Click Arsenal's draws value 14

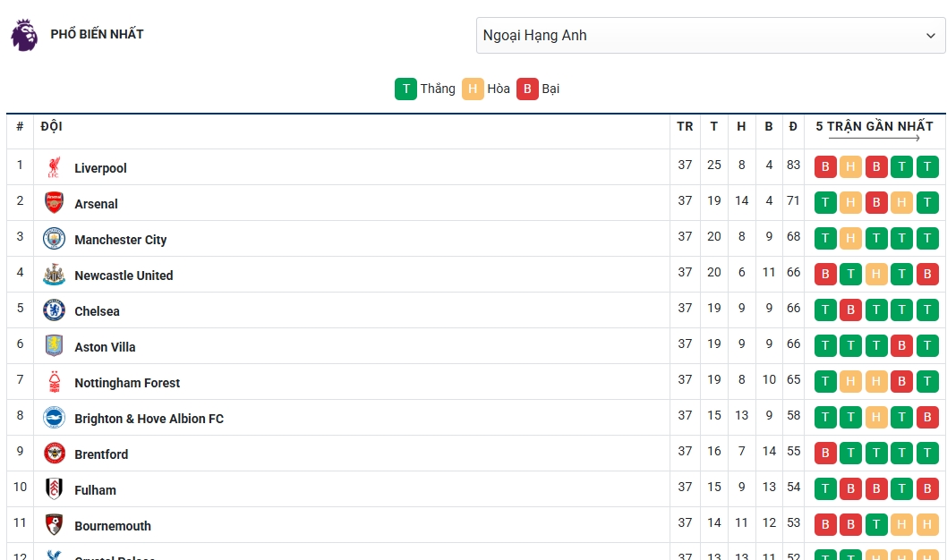pos(742,200)
